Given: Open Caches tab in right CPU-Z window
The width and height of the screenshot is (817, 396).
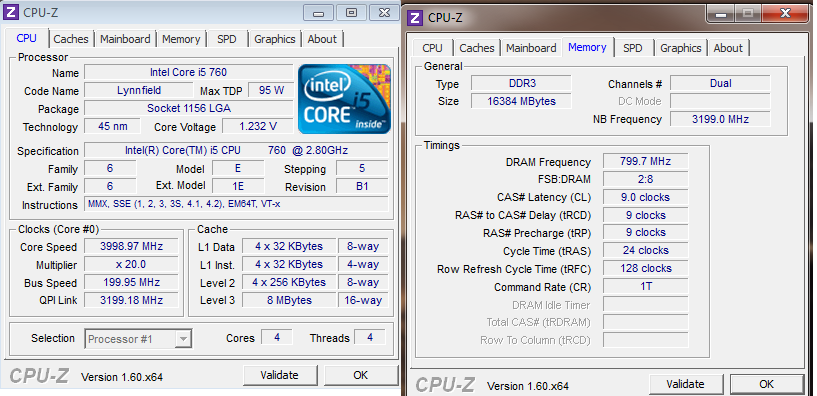Looking at the screenshot, I should tap(477, 48).
